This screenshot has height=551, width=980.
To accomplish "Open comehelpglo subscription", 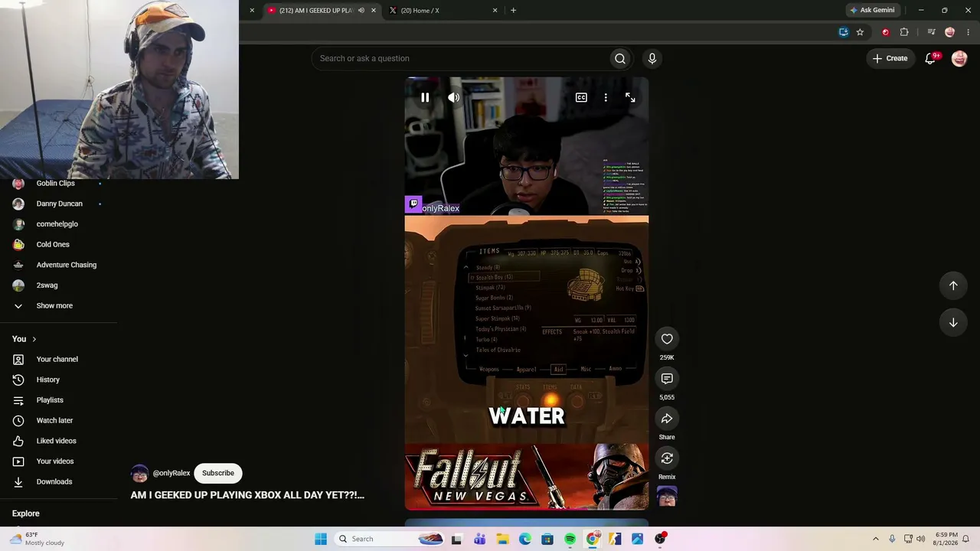I will point(59,224).
